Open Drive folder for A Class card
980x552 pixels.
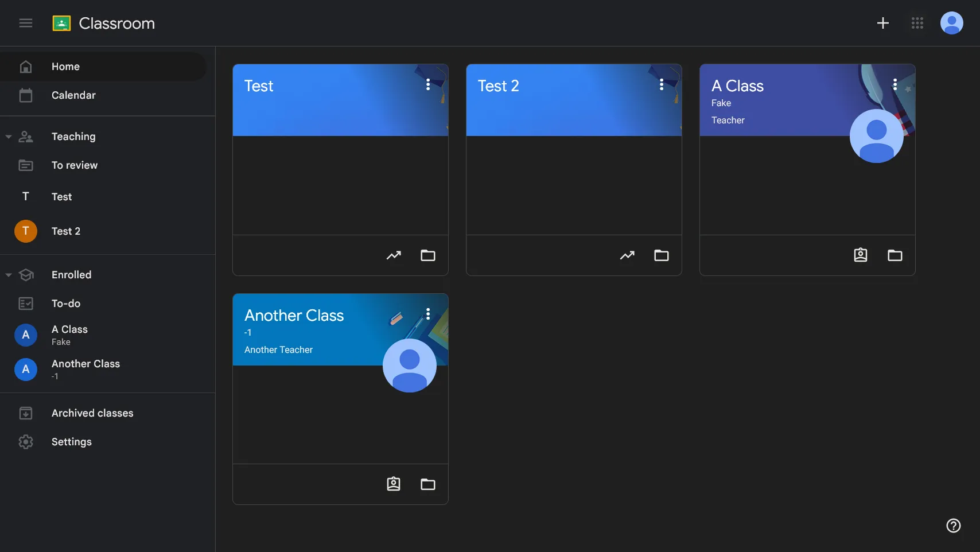(895, 255)
